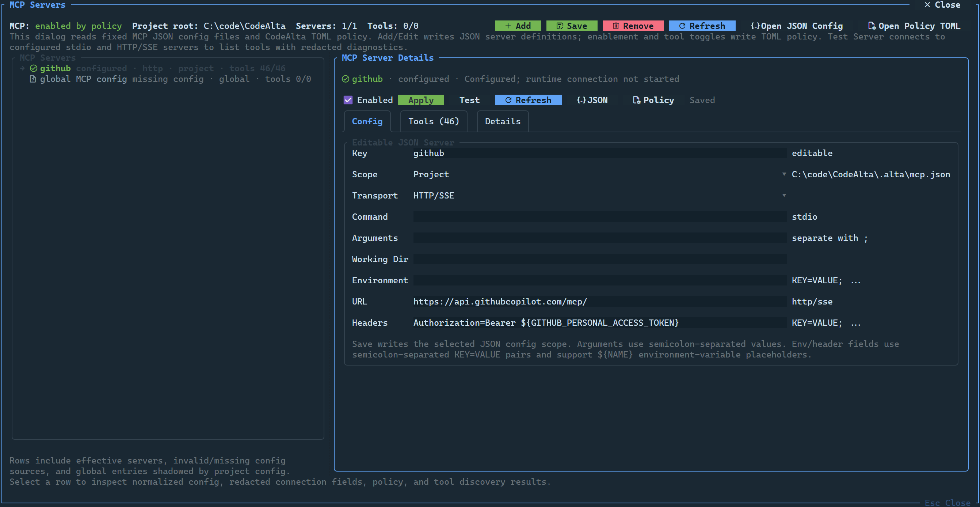Click the green check icon in Server Details header
Viewport: 980px width, 507px height.
click(x=346, y=79)
